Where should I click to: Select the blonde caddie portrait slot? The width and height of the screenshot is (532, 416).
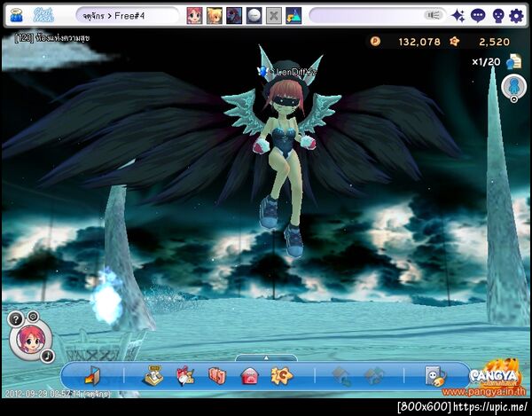pyautogui.click(x=215, y=16)
